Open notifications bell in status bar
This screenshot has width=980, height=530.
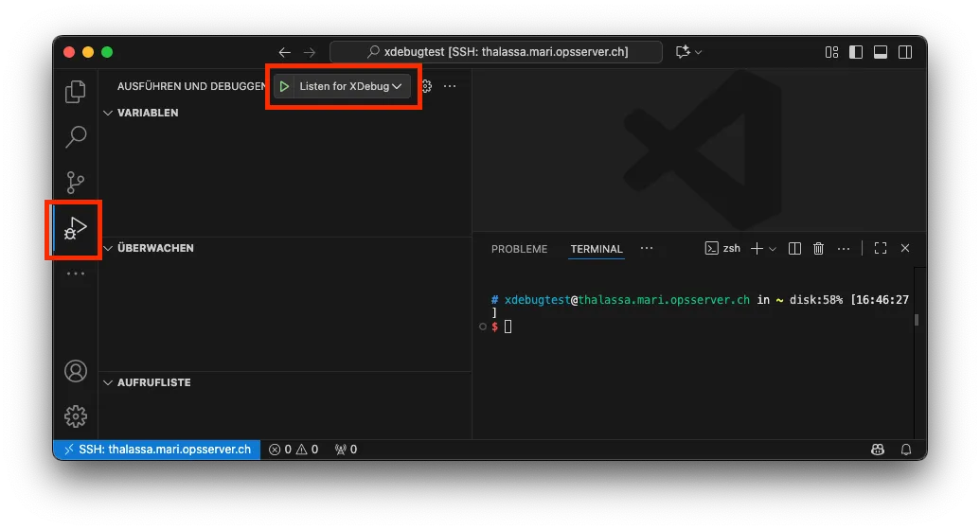[x=906, y=450]
